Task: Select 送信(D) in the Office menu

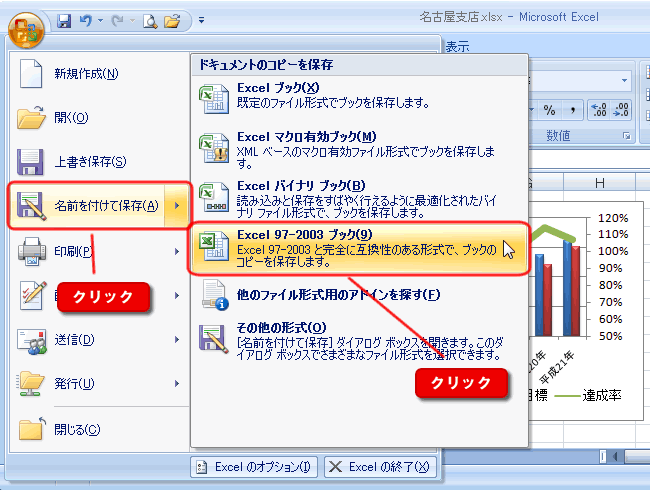Action: pyautogui.click(x=99, y=340)
